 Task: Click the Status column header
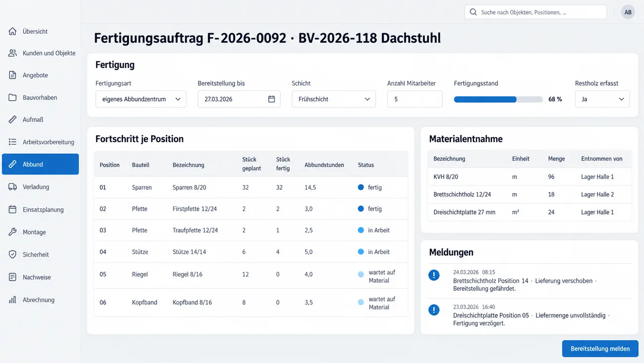point(366,165)
